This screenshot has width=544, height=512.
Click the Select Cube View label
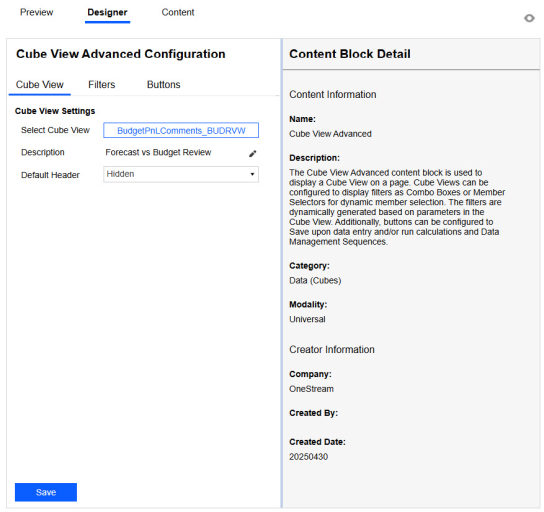(55, 130)
